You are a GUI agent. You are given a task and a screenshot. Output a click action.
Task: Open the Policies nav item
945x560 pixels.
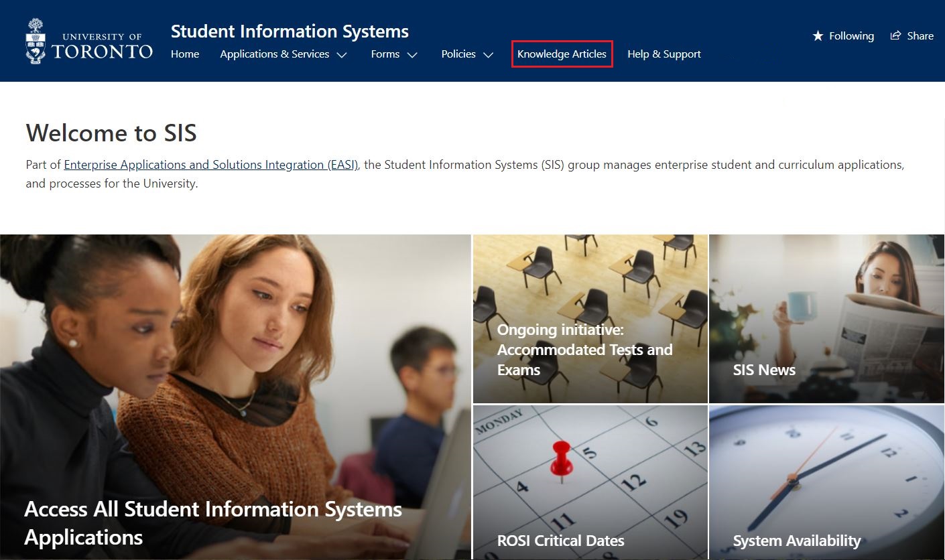click(x=458, y=54)
